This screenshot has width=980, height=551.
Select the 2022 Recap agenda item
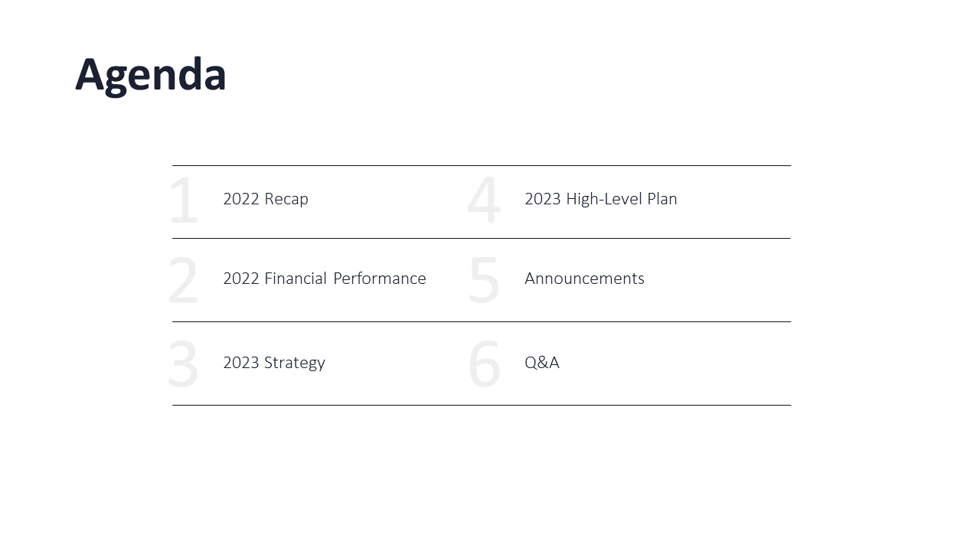(x=266, y=199)
